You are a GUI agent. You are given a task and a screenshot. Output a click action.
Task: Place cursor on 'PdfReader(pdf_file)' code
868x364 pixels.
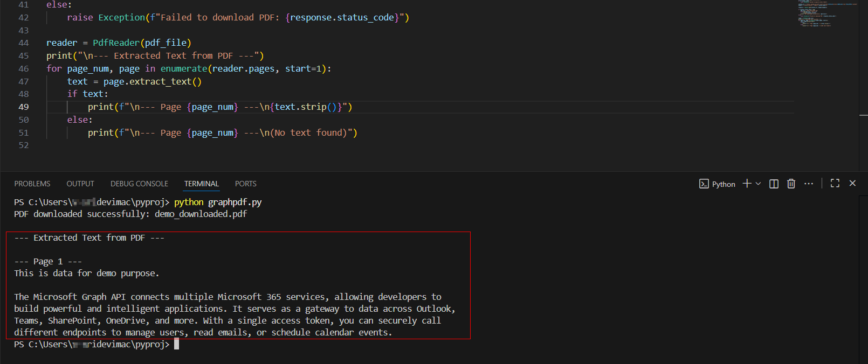pyautogui.click(x=142, y=43)
